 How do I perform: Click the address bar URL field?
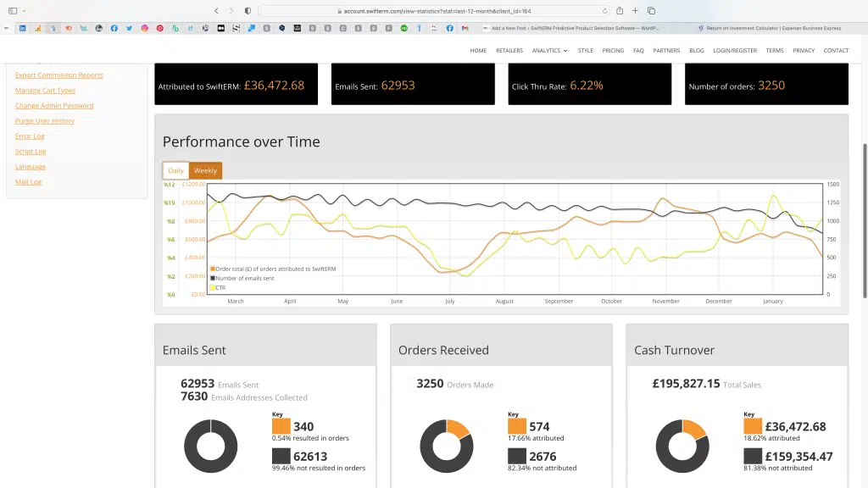click(x=435, y=11)
